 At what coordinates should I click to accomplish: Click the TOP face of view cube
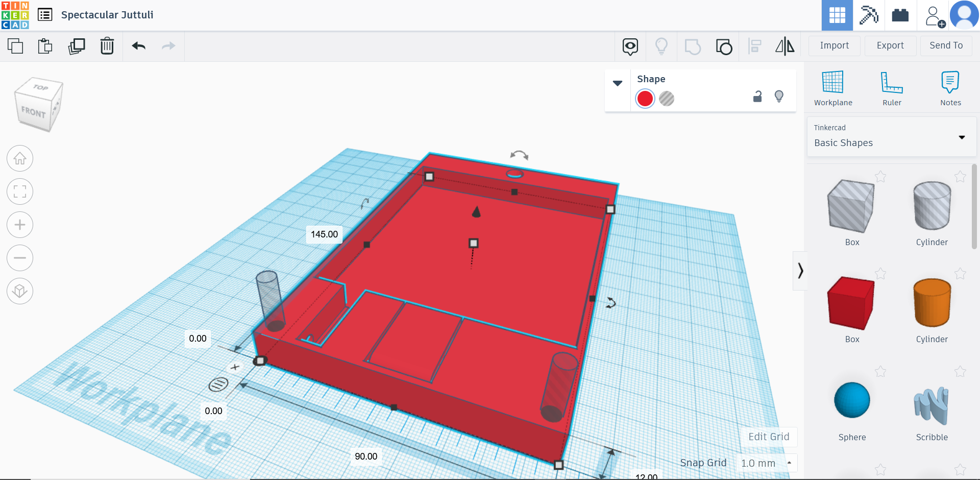41,87
